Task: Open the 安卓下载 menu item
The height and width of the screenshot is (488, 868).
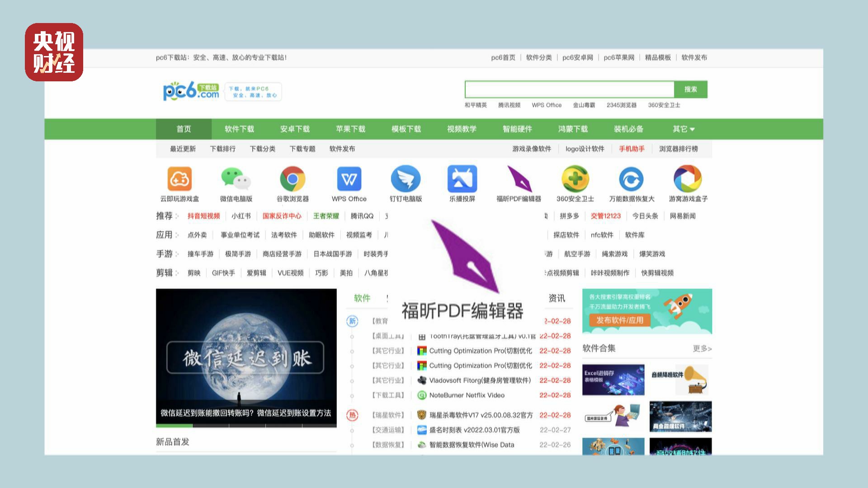Action: click(x=295, y=129)
